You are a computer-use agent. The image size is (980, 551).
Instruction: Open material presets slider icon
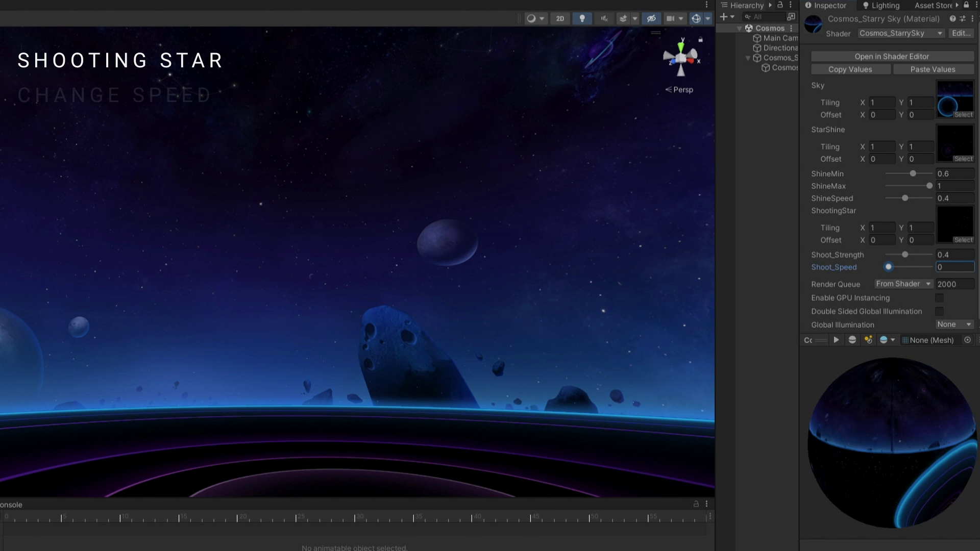click(x=963, y=18)
